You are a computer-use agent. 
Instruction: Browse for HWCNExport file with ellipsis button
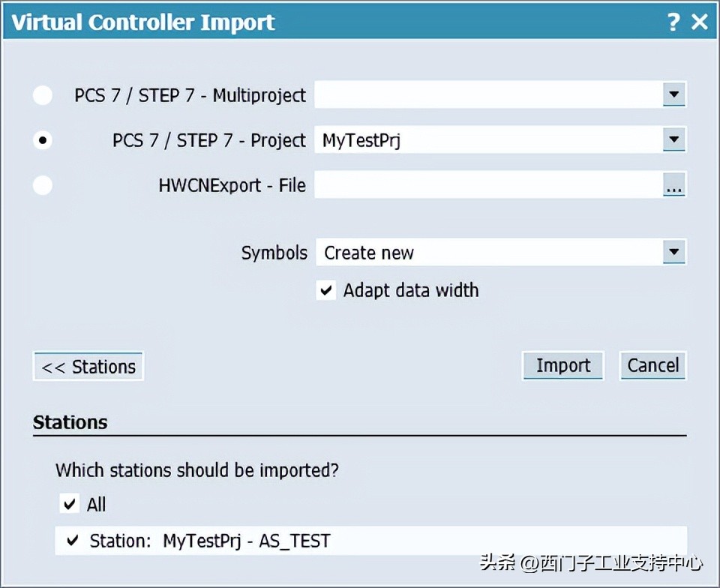click(x=674, y=186)
